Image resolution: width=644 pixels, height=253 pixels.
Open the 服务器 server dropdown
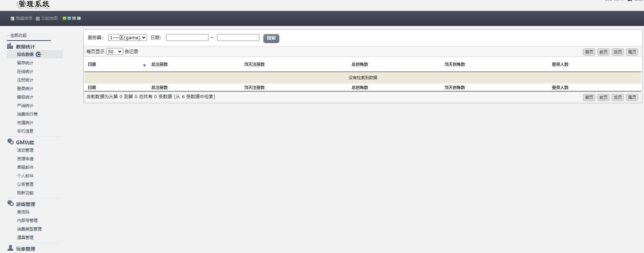coord(127,38)
